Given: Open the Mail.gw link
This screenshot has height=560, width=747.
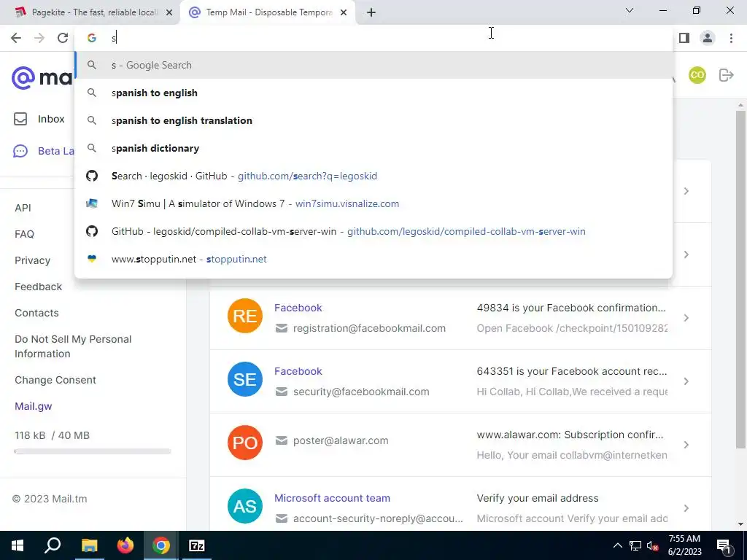Looking at the screenshot, I should pyautogui.click(x=34, y=406).
